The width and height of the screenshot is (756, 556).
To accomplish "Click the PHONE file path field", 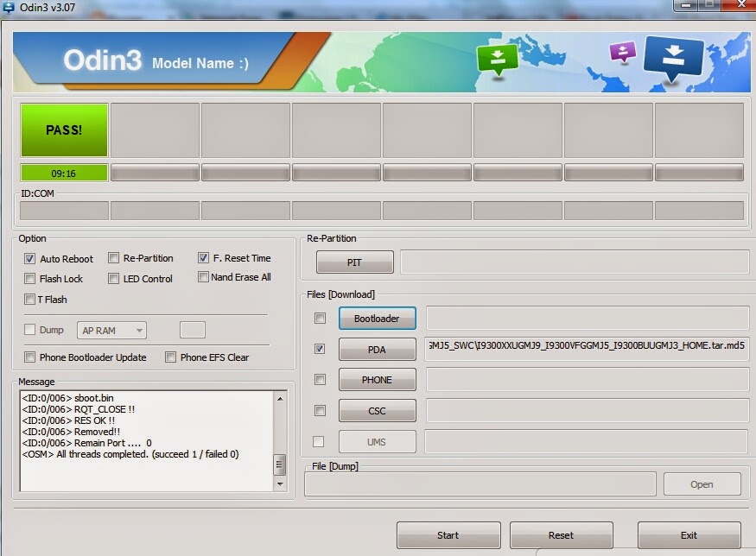I will click(x=588, y=380).
